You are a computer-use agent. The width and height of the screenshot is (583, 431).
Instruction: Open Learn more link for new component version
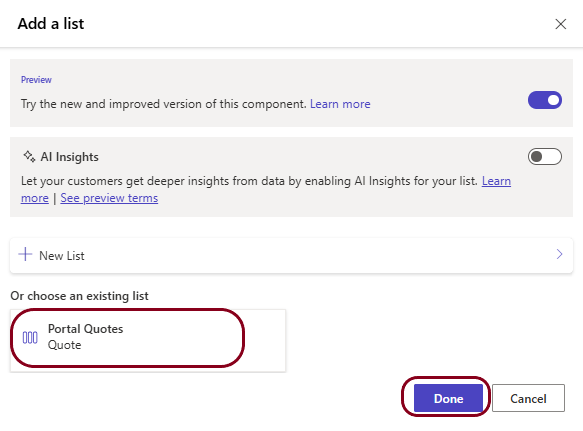[x=340, y=104]
